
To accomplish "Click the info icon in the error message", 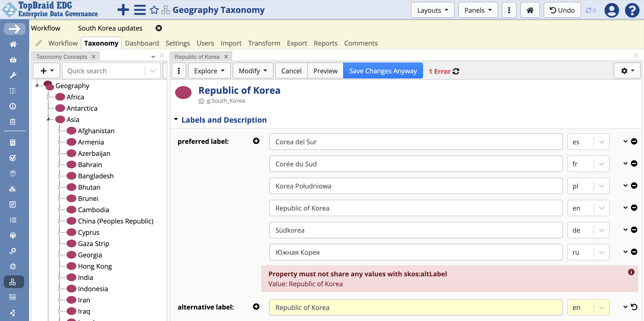I will point(631,272).
